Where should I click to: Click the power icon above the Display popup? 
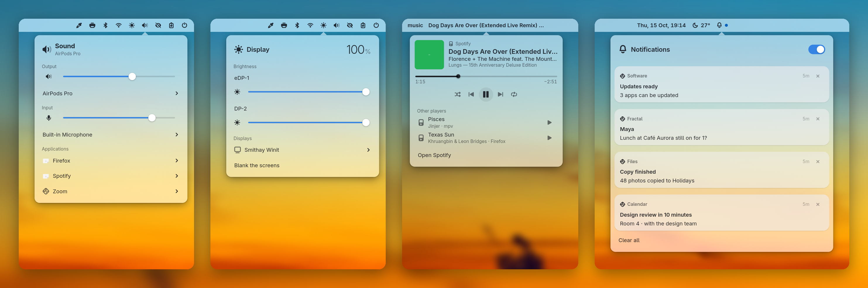(x=376, y=25)
